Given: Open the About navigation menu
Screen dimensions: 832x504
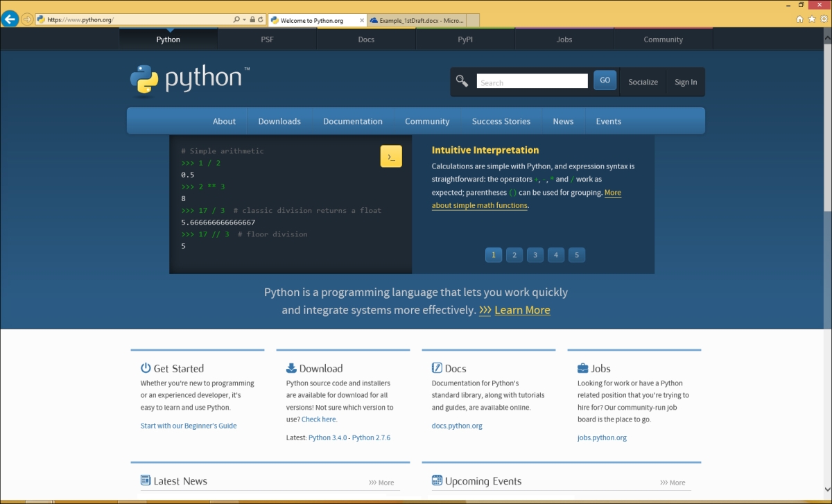Looking at the screenshot, I should [224, 121].
